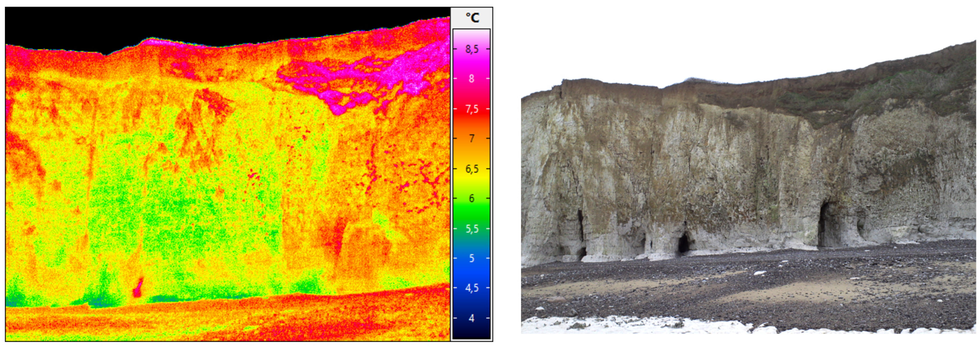Image resolution: width=980 pixels, height=348 pixels.
Task: Click the 7 mark on the color bar
Action: pyautogui.click(x=472, y=138)
